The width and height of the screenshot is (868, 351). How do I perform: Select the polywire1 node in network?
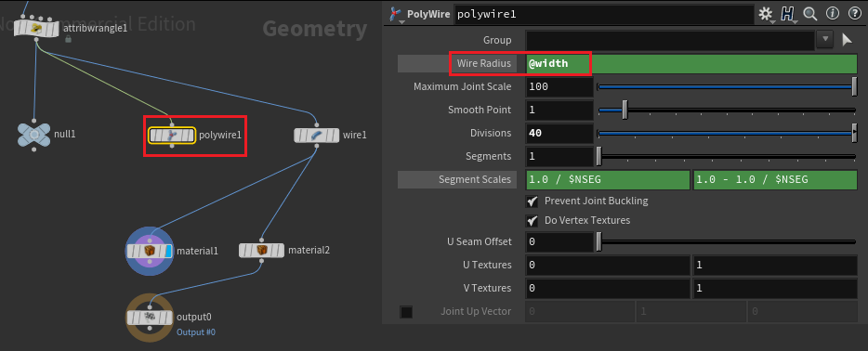click(x=172, y=136)
